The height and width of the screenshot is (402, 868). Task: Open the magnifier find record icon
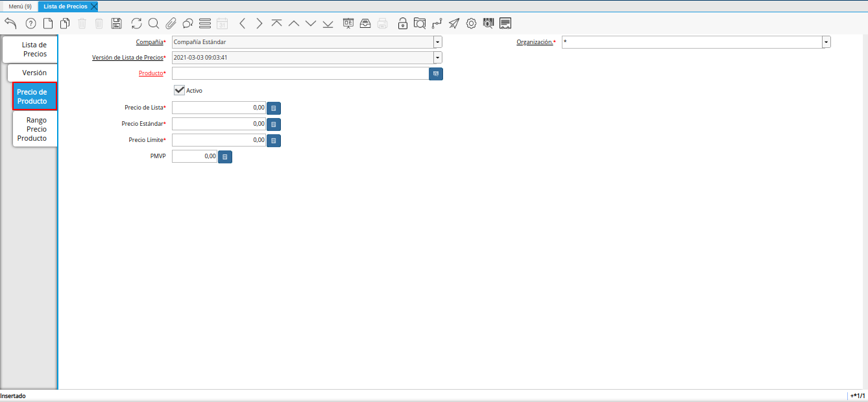point(154,23)
